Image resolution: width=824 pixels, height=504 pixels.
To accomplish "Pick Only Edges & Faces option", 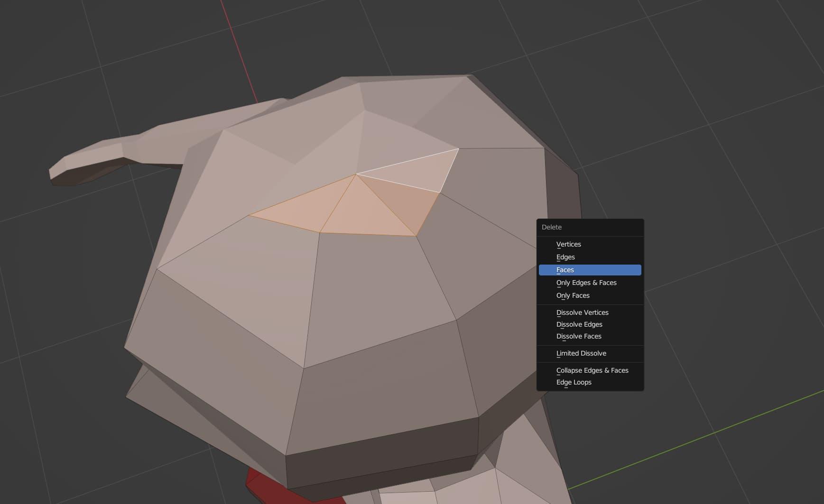I will click(x=590, y=283).
